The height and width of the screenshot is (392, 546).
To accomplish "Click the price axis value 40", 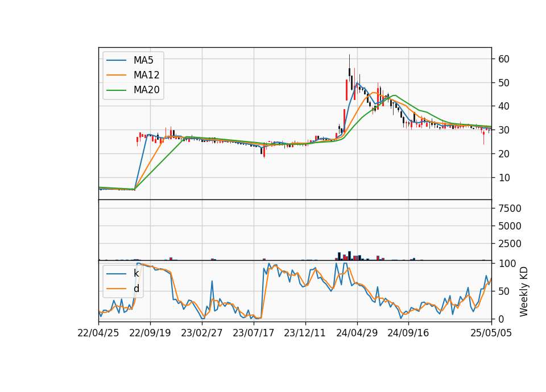I will pyautogui.click(x=504, y=106).
